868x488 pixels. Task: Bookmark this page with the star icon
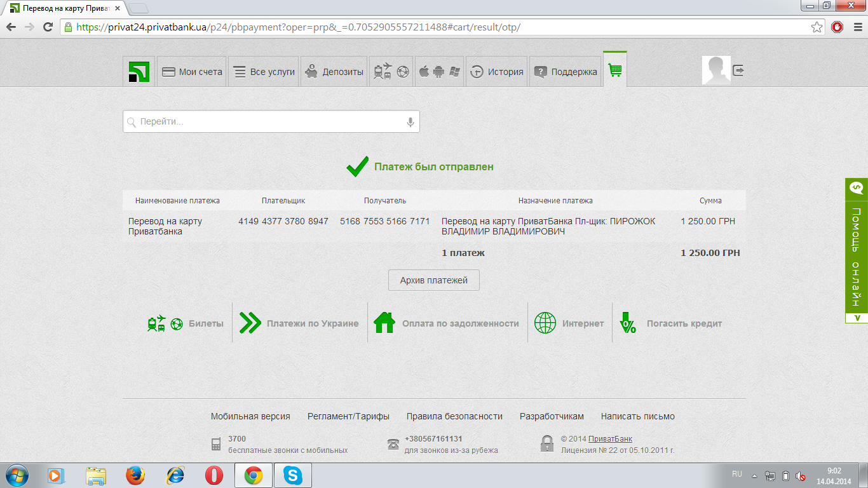(x=817, y=27)
